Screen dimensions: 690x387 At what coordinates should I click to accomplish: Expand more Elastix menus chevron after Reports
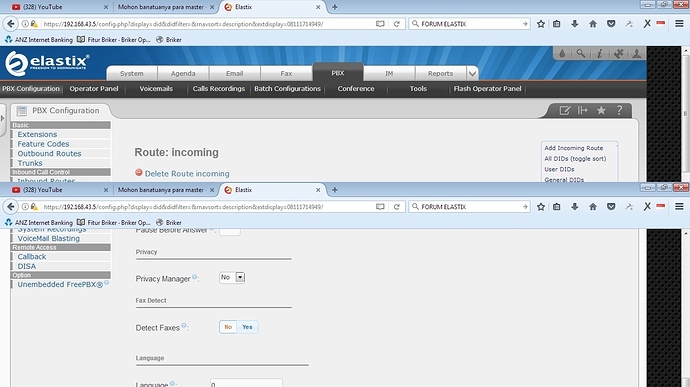tap(472, 74)
